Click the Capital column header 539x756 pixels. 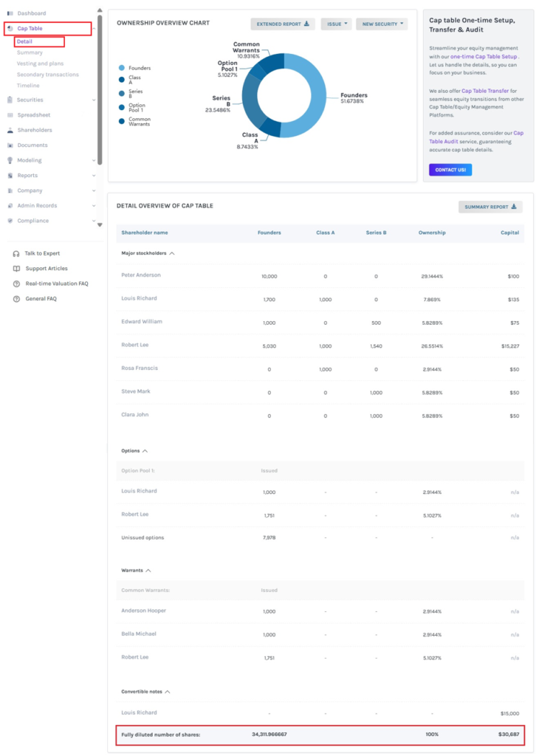(509, 233)
